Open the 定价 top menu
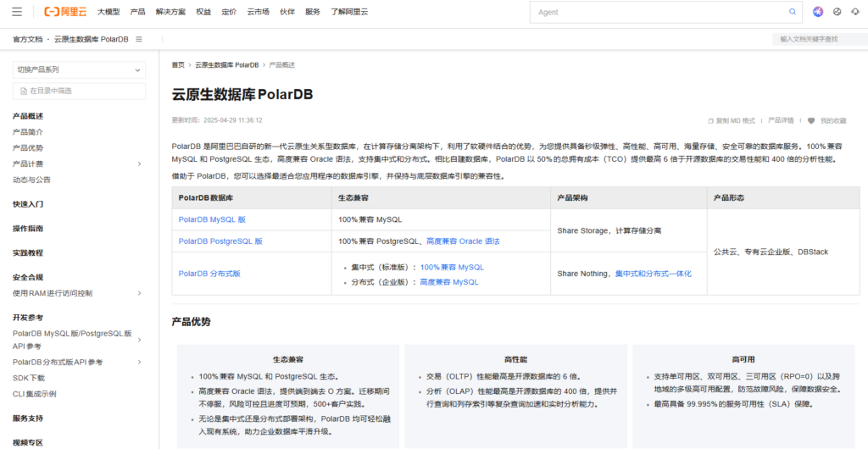 tap(229, 12)
